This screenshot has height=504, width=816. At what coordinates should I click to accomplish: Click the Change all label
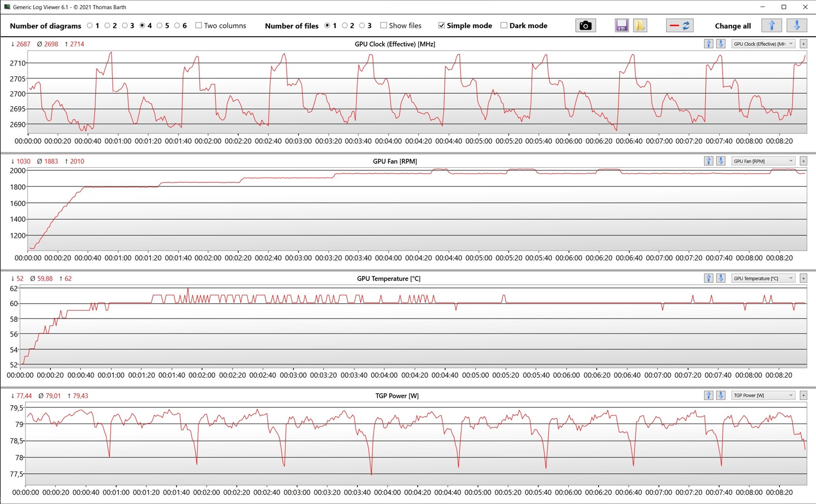(x=732, y=26)
